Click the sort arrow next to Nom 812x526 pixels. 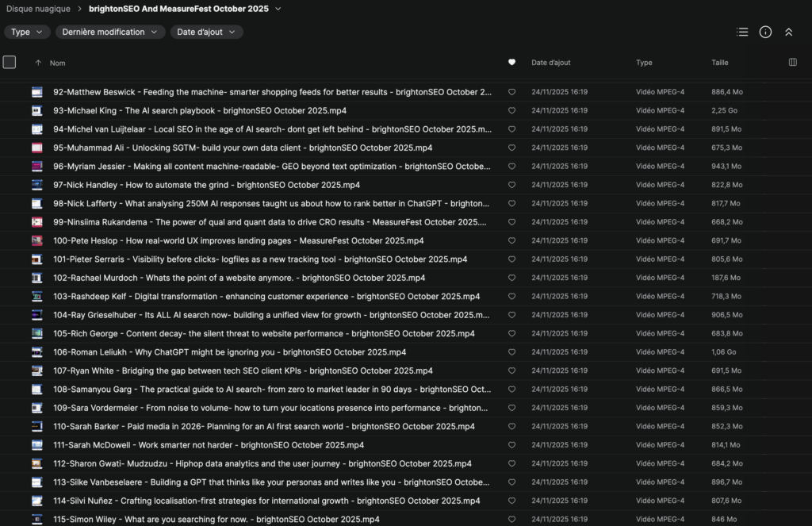click(x=38, y=63)
